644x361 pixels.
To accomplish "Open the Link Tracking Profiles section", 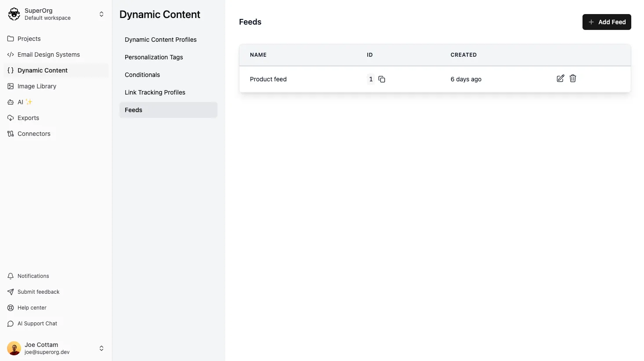I will pyautogui.click(x=155, y=92).
